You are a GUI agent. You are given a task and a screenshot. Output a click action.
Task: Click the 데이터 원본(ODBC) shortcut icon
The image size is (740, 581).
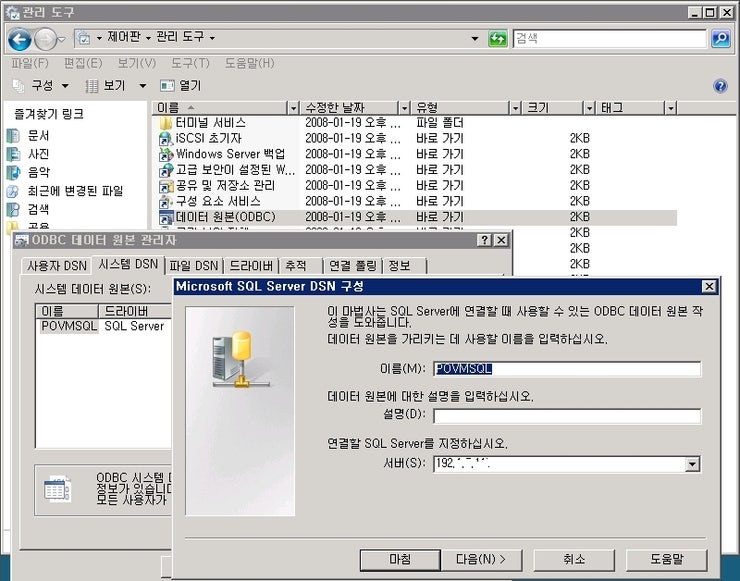[x=166, y=217]
